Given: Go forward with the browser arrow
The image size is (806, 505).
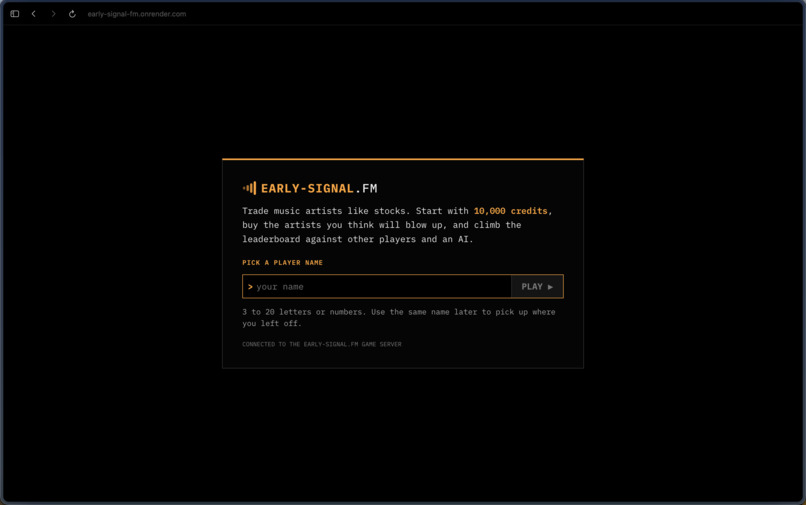Looking at the screenshot, I should [x=53, y=14].
